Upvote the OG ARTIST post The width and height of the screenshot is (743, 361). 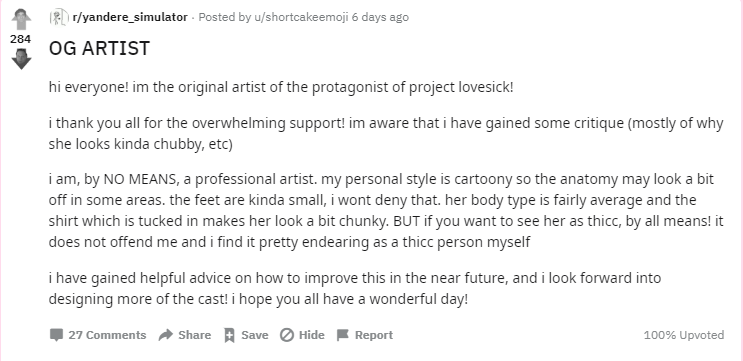pyautogui.click(x=21, y=19)
